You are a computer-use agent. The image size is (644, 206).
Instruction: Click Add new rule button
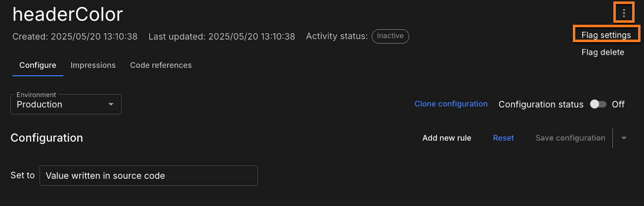(x=447, y=138)
